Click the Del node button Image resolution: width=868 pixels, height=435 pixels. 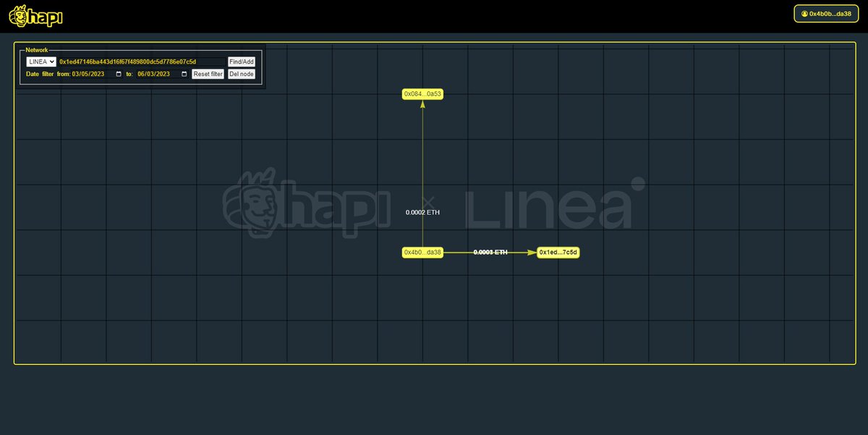pyautogui.click(x=242, y=74)
